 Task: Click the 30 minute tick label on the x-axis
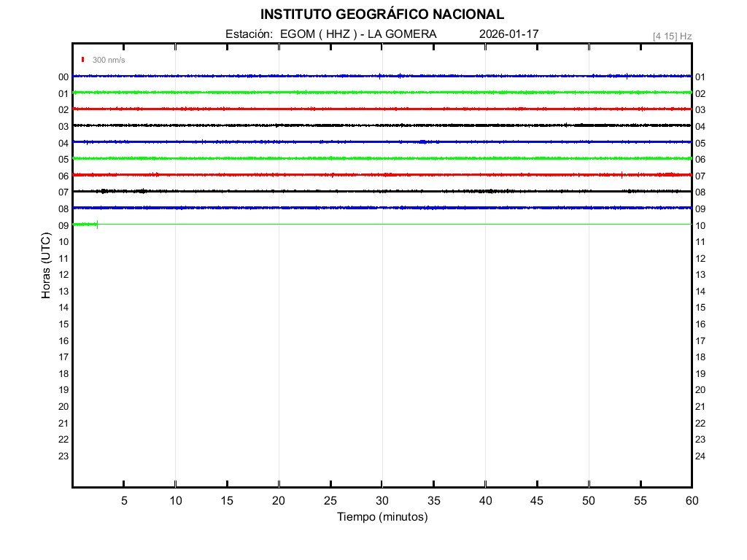(382, 501)
